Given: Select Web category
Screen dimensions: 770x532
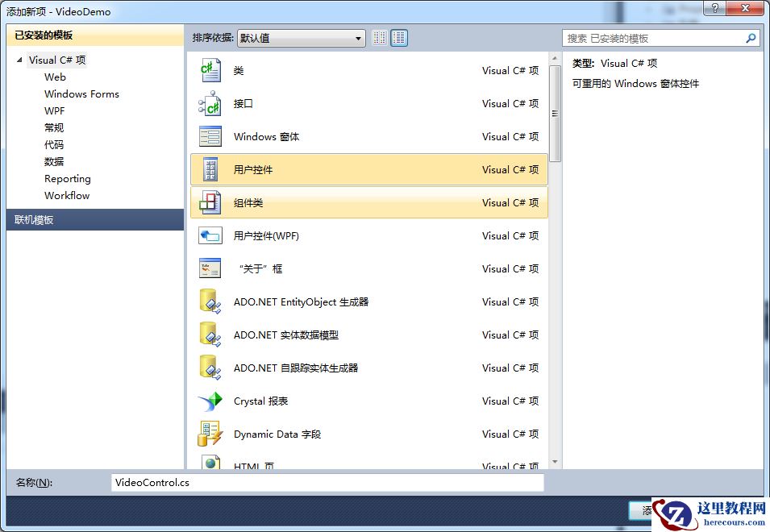Looking at the screenshot, I should 55,77.
